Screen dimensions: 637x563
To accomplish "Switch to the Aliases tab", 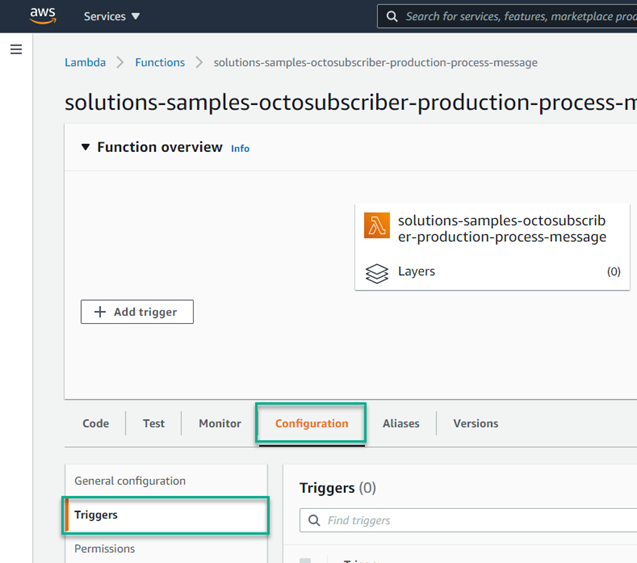I will [401, 423].
